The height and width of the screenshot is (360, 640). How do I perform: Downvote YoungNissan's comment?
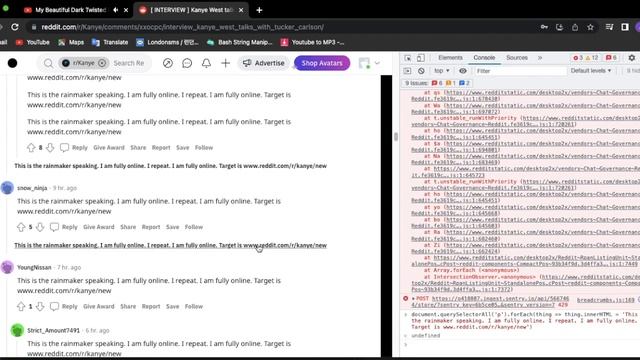pyautogui.click(x=40, y=306)
